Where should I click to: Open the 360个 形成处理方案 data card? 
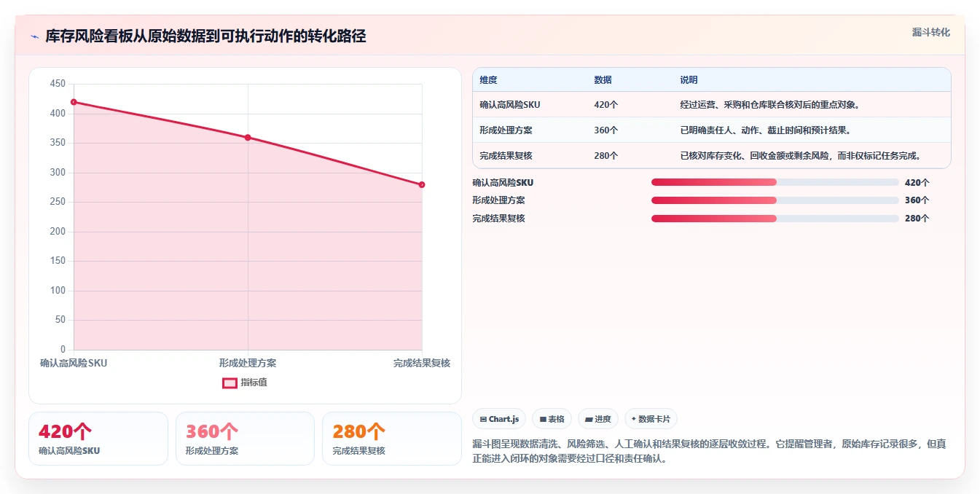245,439
